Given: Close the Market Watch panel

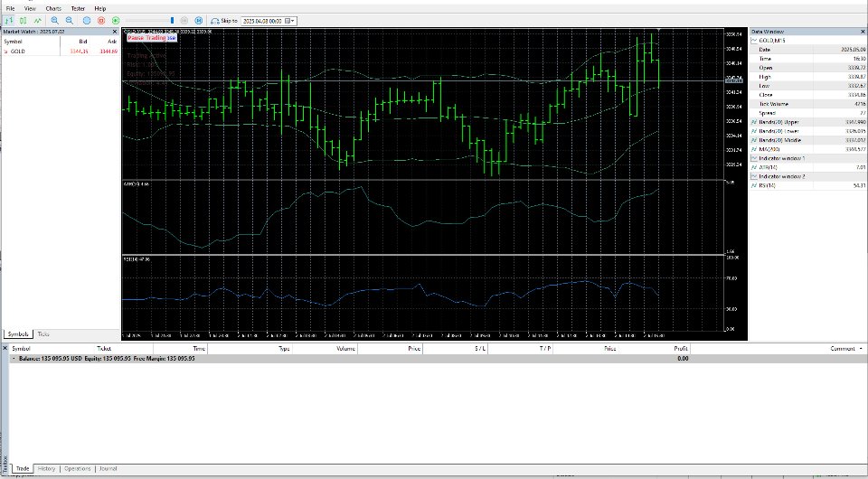Looking at the screenshot, I should click(x=115, y=32).
